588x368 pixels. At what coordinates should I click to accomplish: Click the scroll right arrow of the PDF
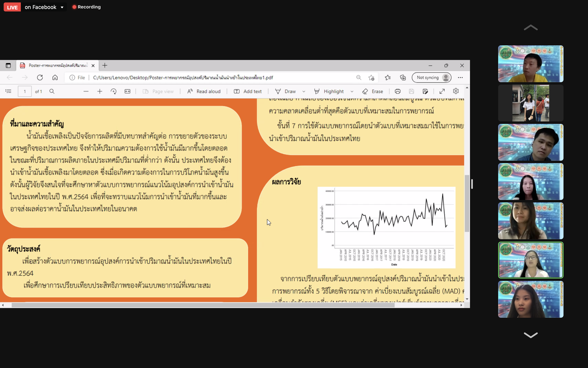[x=461, y=305]
